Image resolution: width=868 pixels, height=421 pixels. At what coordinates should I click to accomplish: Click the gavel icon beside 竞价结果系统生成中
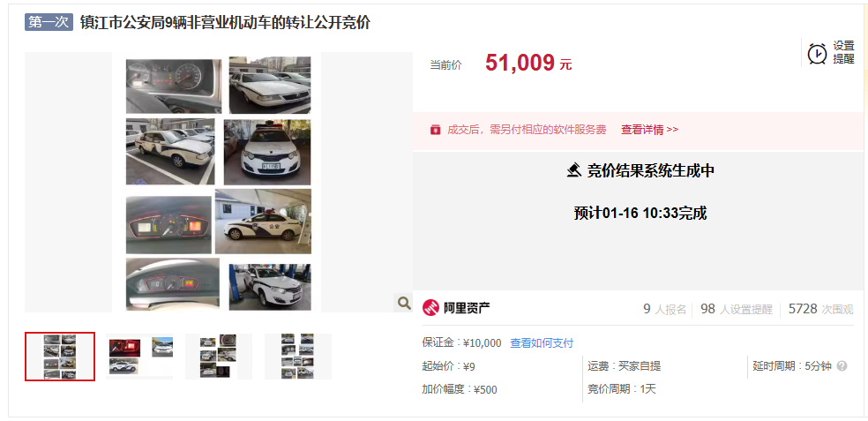click(x=574, y=170)
